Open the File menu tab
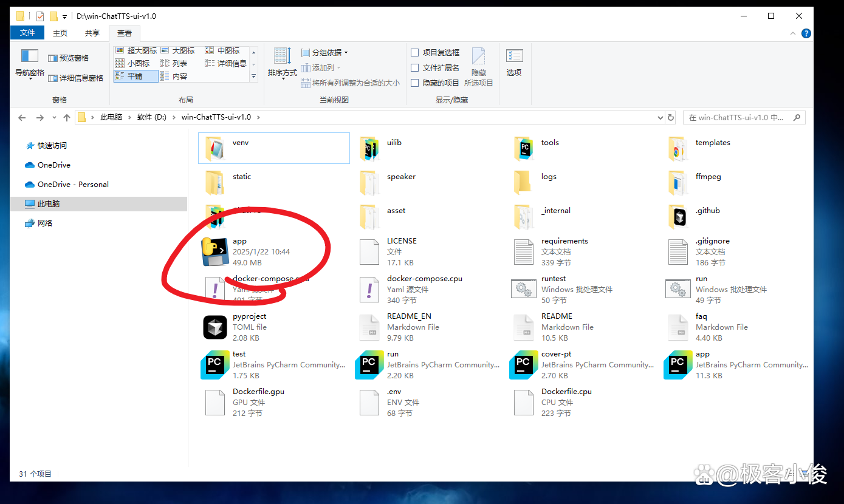This screenshot has height=504, width=844. [27, 33]
